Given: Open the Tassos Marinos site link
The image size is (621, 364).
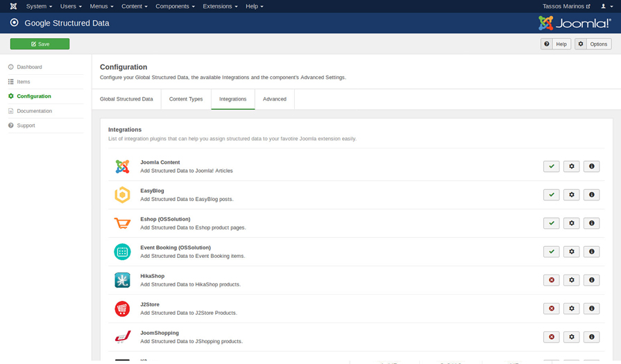Looking at the screenshot, I should pyautogui.click(x=566, y=6).
